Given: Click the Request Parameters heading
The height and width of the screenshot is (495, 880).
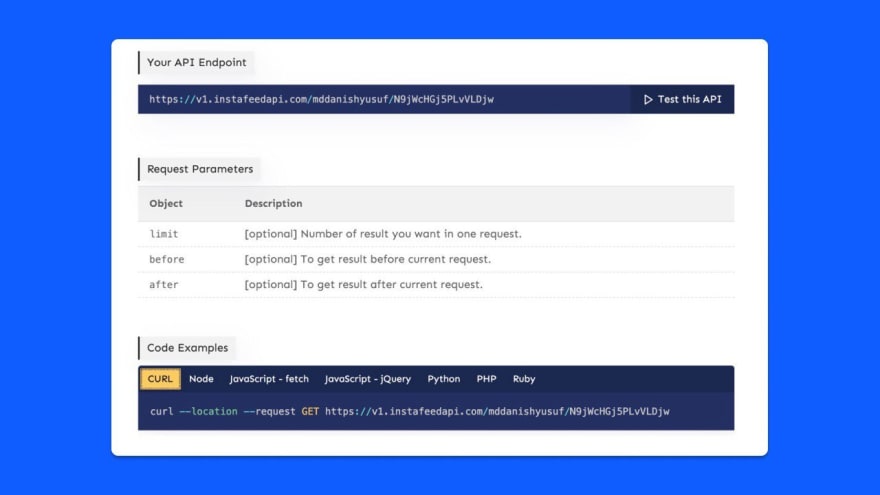Looking at the screenshot, I should pyautogui.click(x=200, y=169).
